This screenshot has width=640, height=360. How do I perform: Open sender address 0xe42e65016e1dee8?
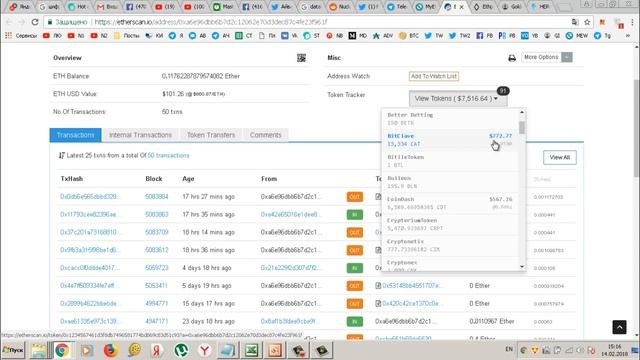click(x=291, y=214)
